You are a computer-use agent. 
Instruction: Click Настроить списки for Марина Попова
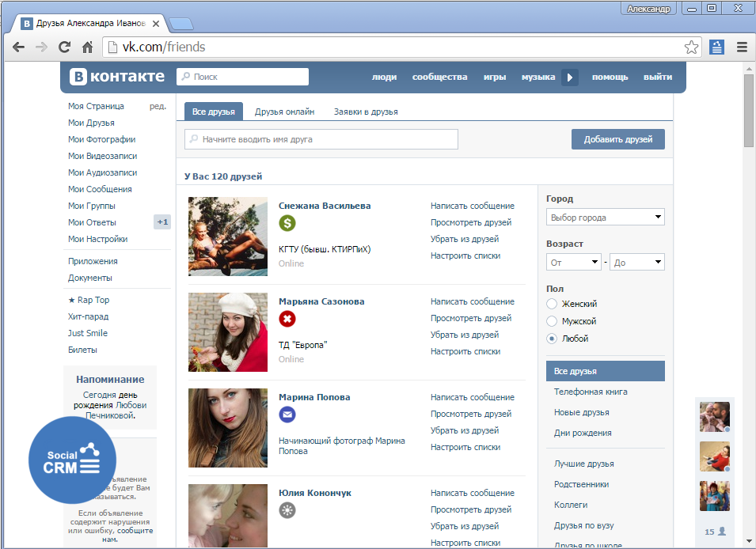pyautogui.click(x=465, y=447)
